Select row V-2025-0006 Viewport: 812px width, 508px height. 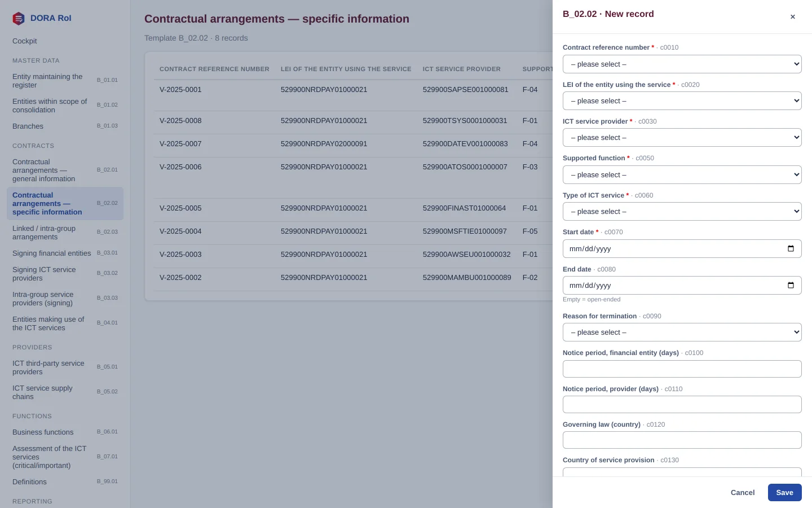353,178
